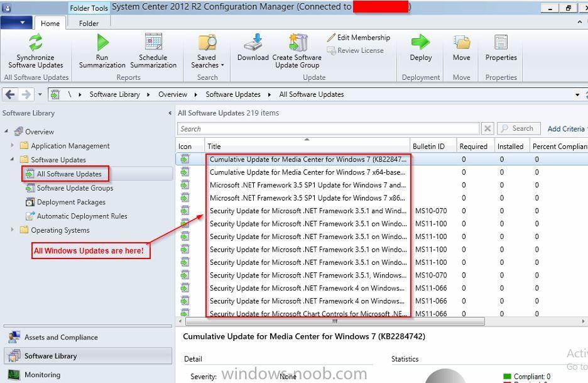588x383 pixels.
Task: Select .NET Framework 3.5 SP1 Update x86 row
Action: click(x=382, y=198)
